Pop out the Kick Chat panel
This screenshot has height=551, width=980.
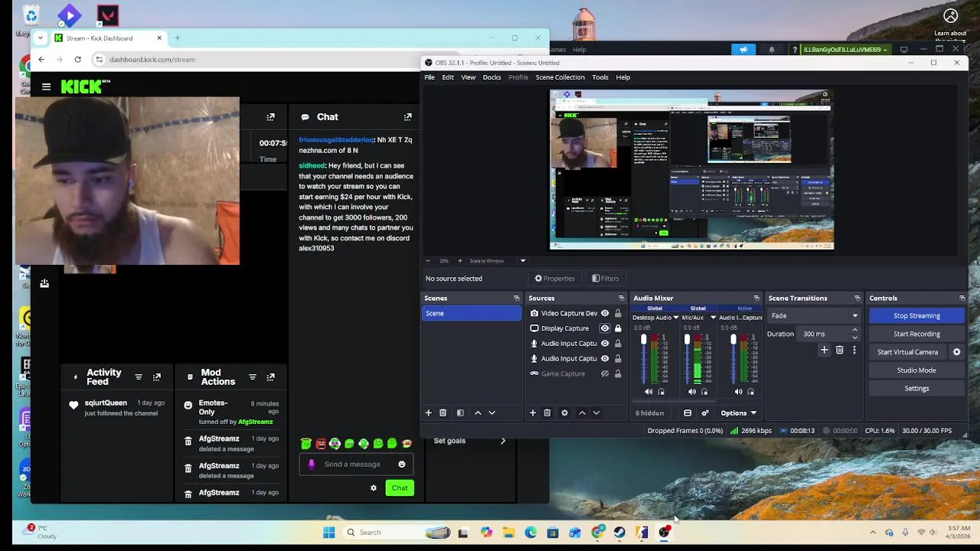[408, 117]
